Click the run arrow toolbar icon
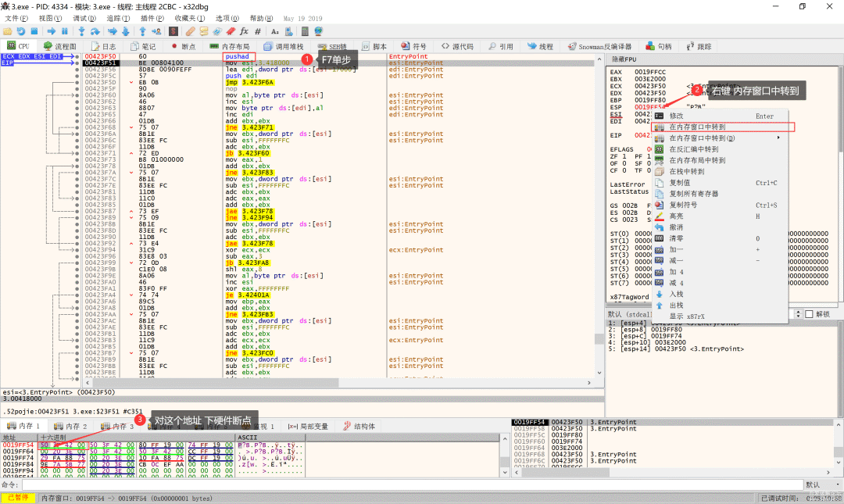This screenshot has height=504, width=844. click(50, 31)
